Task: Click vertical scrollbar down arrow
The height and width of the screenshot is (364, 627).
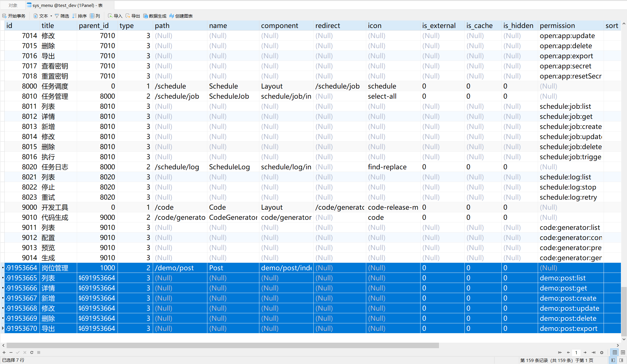Action: pos(624,339)
